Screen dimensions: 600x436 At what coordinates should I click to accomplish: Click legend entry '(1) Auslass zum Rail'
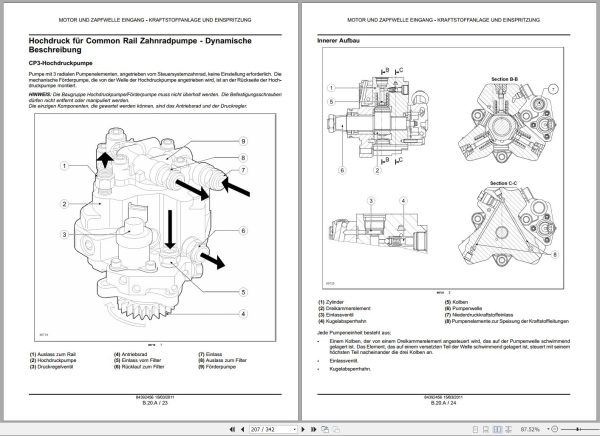pos(53,354)
